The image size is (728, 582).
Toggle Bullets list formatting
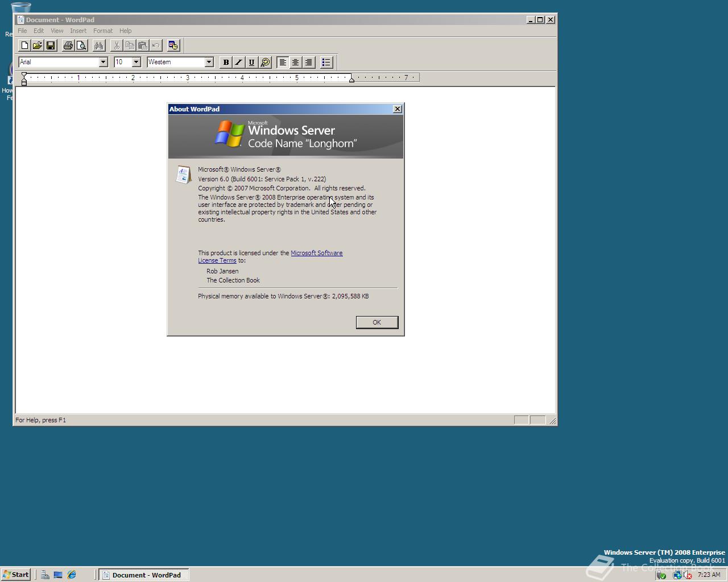326,63
